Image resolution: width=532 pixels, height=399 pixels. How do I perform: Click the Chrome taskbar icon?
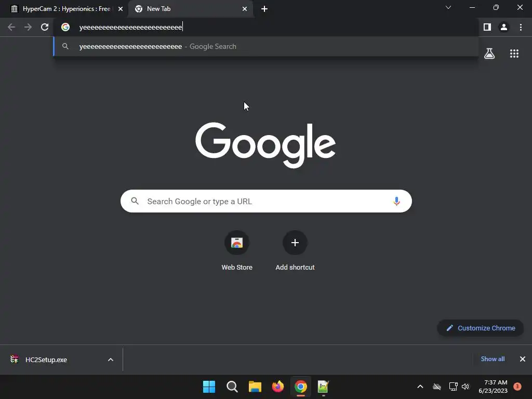(301, 387)
